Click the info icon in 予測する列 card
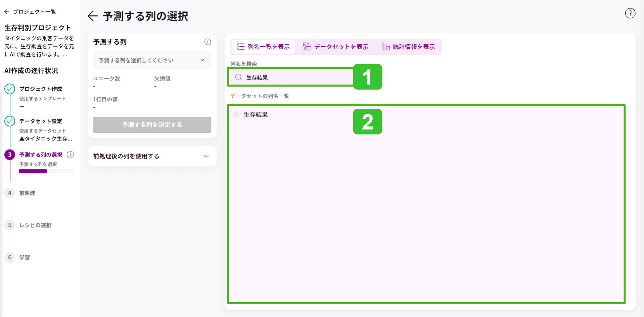The width and height of the screenshot is (644, 317). [x=208, y=42]
